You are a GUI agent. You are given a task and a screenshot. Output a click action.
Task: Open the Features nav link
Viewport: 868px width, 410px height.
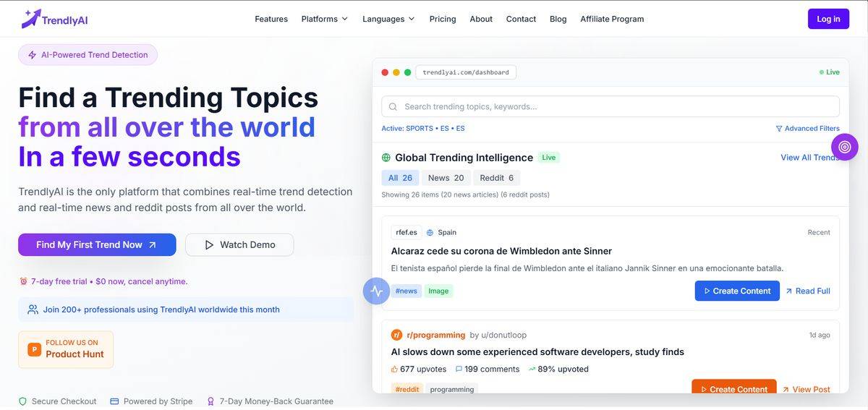click(271, 19)
